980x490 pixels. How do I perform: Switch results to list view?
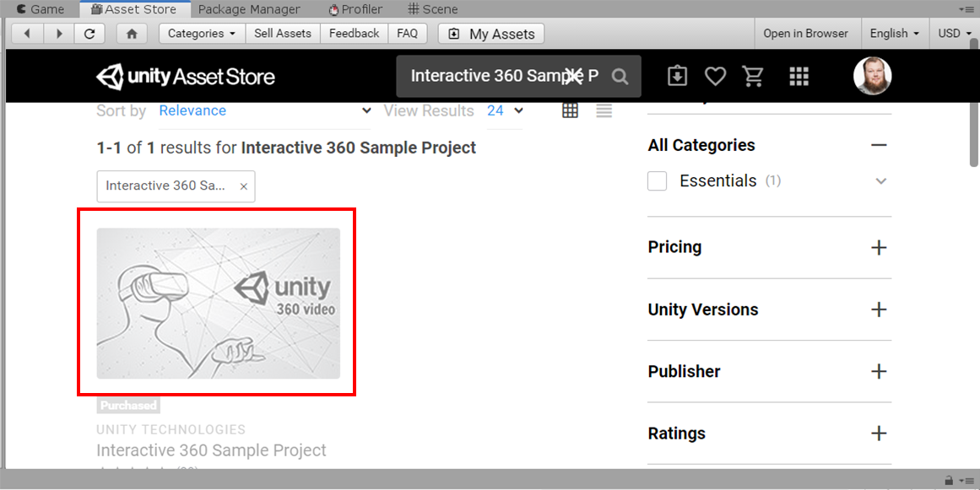604,110
